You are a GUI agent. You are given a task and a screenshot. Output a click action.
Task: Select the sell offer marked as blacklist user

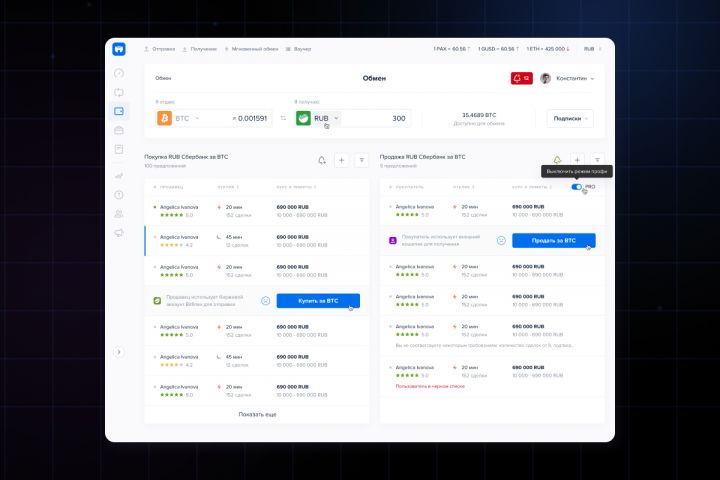point(492,377)
